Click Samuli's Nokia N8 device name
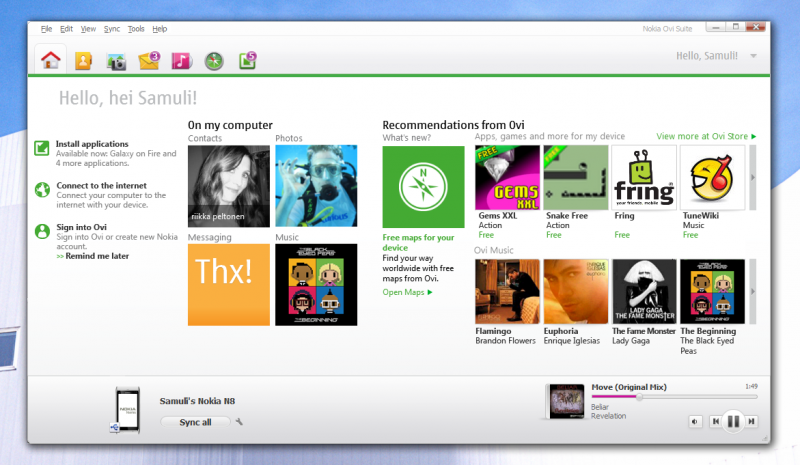Viewport: 800px width, 465px height. [x=197, y=401]
